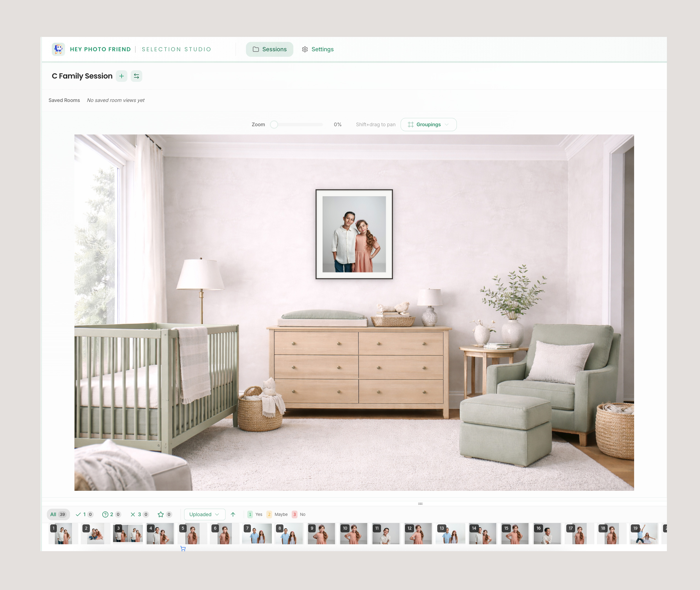
Task: Open the Groupings dropdown
Action: pos(429,125)
